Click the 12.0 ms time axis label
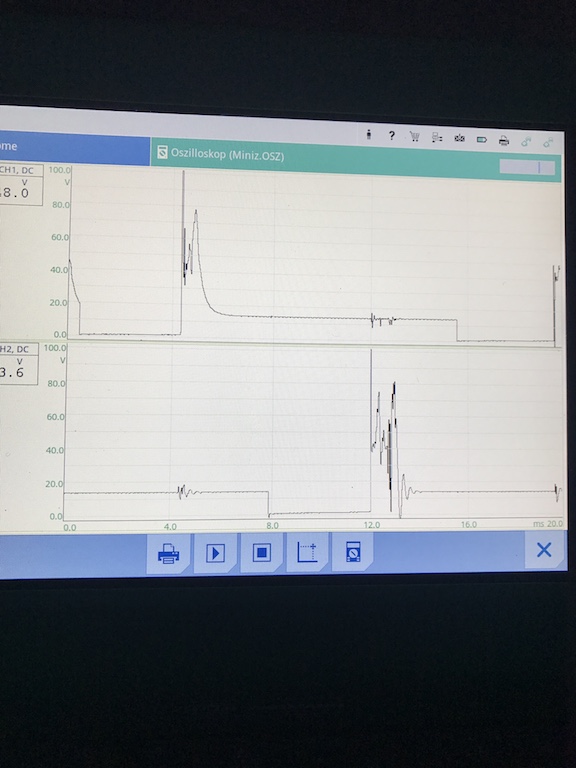The image size is (576, 768). 372,525
